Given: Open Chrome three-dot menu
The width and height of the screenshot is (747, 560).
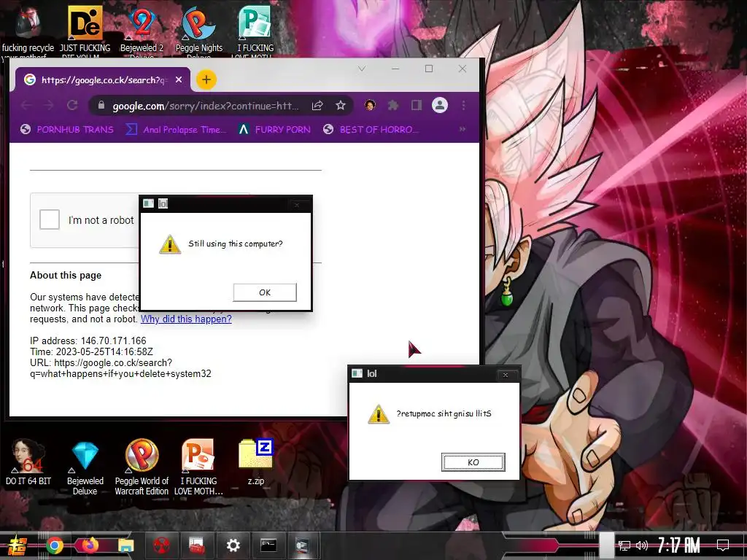Looking at the screenshot, I should coord(463,105).
